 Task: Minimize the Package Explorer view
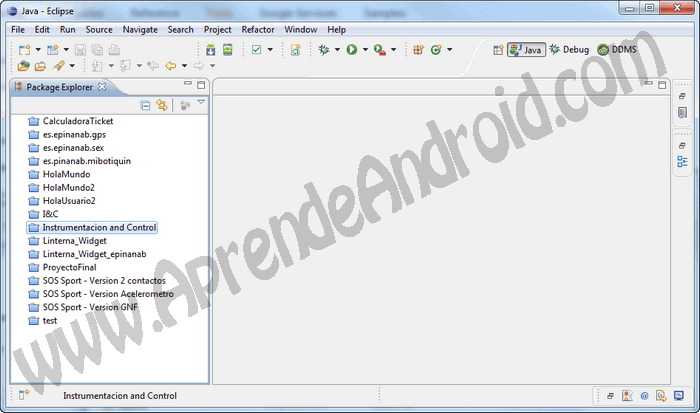point(188,83)
